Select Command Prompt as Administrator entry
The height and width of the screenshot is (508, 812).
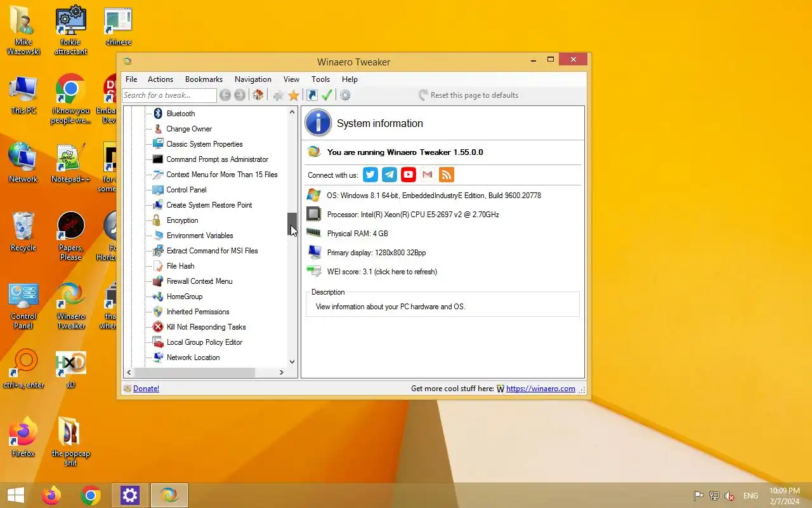click(x=217, y=159)
